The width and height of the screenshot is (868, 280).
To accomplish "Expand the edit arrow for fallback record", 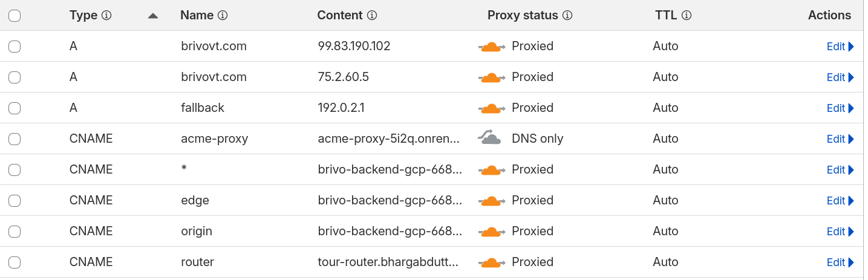I will pos(852,108).
